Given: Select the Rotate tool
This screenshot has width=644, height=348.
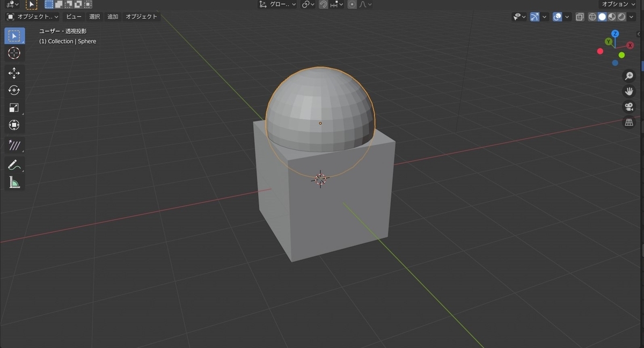Looking at the screenshot, I should 14,90.
